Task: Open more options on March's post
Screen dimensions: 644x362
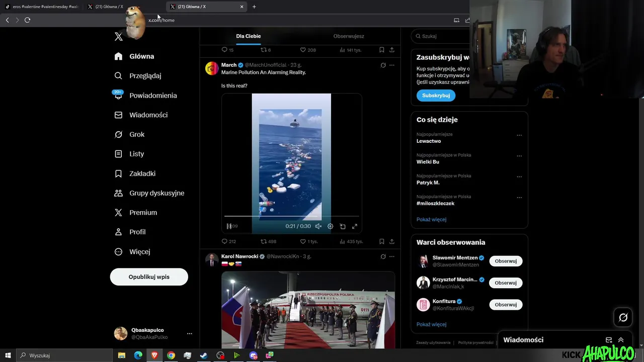Action: click(392, 65)
